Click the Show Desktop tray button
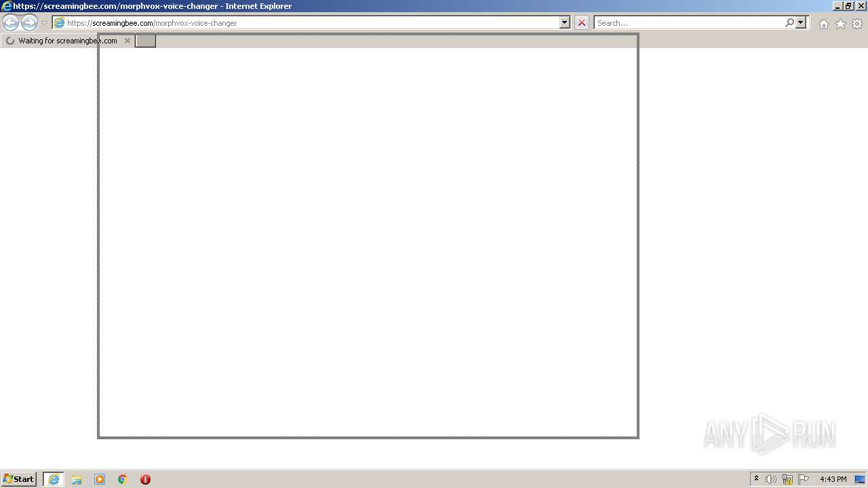Screen dimensions: 868x488 tap(861, 479)
